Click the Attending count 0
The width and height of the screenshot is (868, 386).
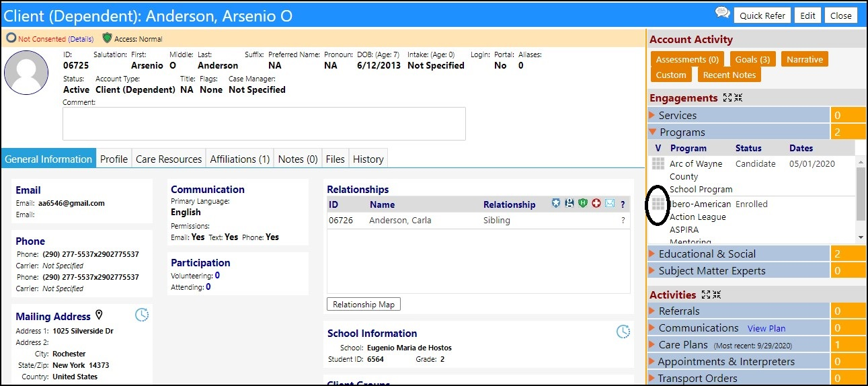click(x=208, y=287)
